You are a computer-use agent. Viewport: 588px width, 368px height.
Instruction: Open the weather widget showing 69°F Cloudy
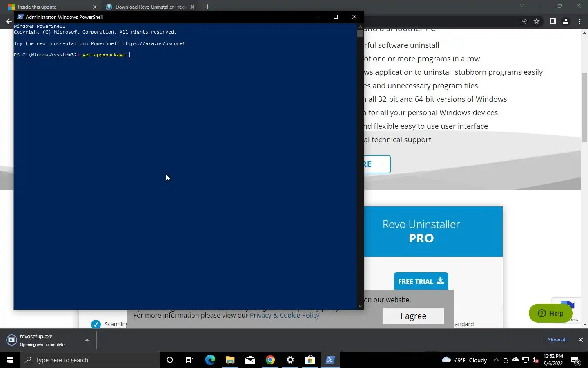[x=464, y=360]
